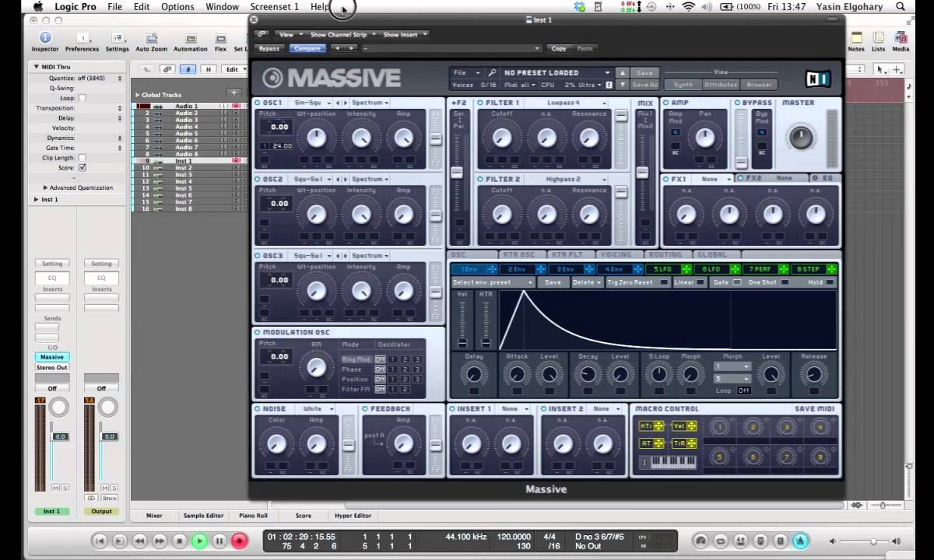Image resolution: width=934 pixels, height=560 pixels.
Task: Toggle OSC1 on/off power button
Action: 258,103
